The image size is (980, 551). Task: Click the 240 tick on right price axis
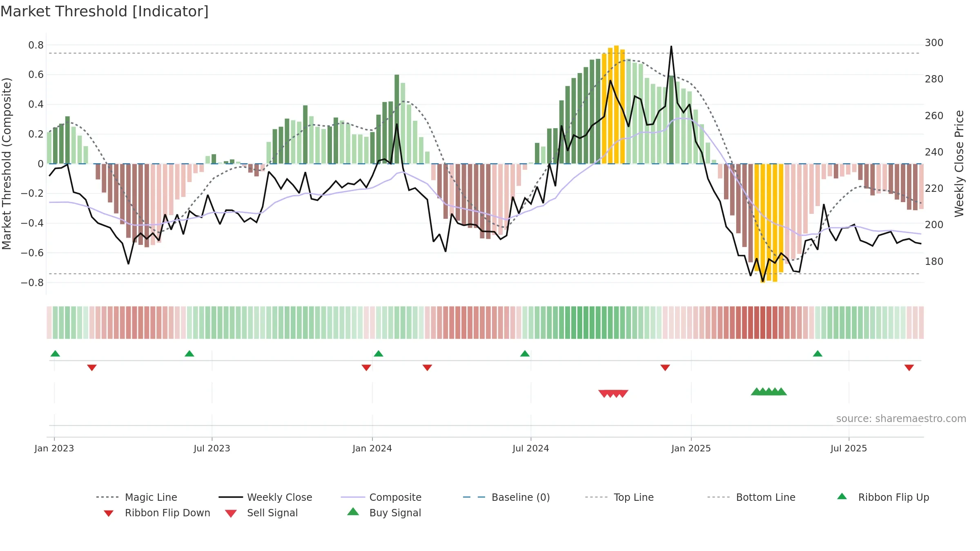tap(934, 152)
